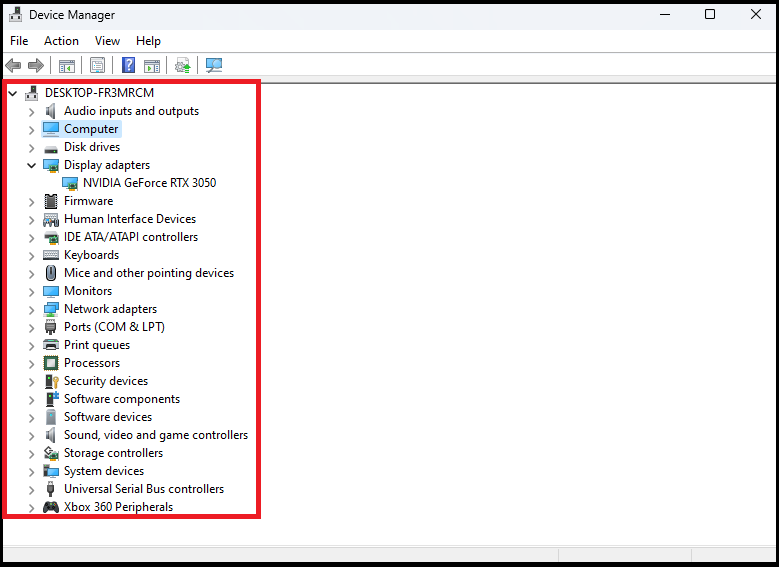The width and height of the screenshot is (779, 567).
Task: Expand the Processors node chevron
Action: pyautogui.click(x=31, y=364)
